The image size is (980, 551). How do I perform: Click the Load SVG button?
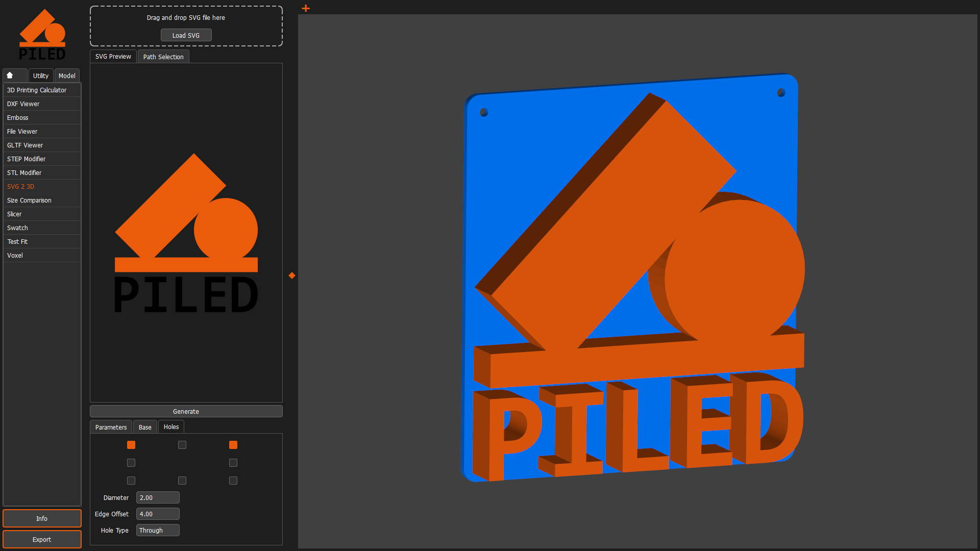point(186,35)
